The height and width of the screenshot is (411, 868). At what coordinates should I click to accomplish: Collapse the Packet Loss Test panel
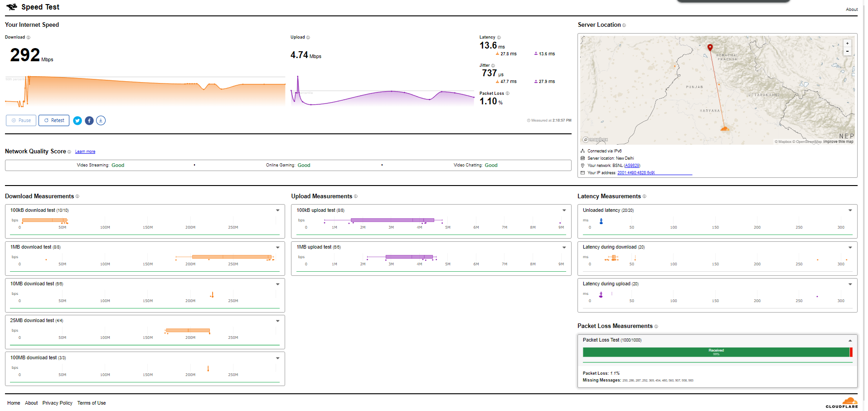coord(850,340)
